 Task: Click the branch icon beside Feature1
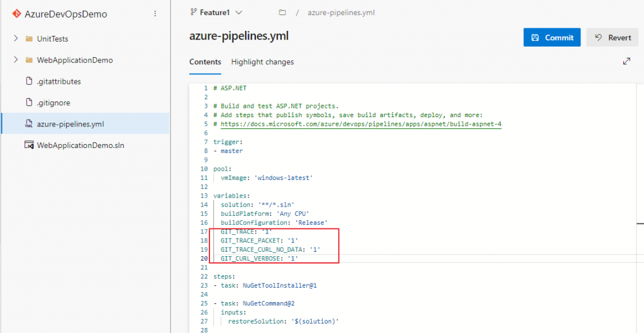click(x=193, y=13)
